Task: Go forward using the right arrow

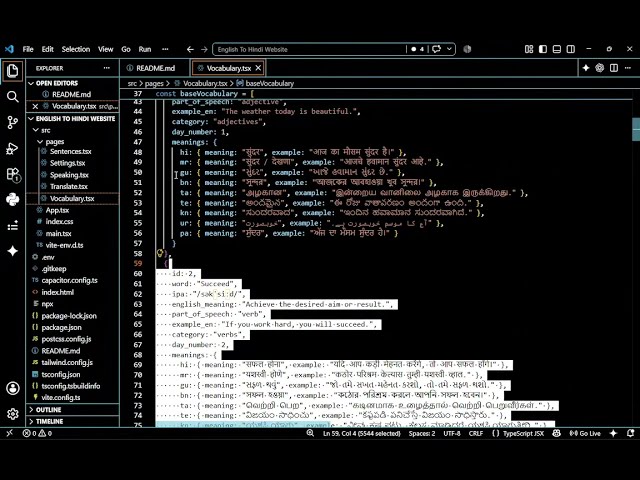Action: (x=204, y=49)
